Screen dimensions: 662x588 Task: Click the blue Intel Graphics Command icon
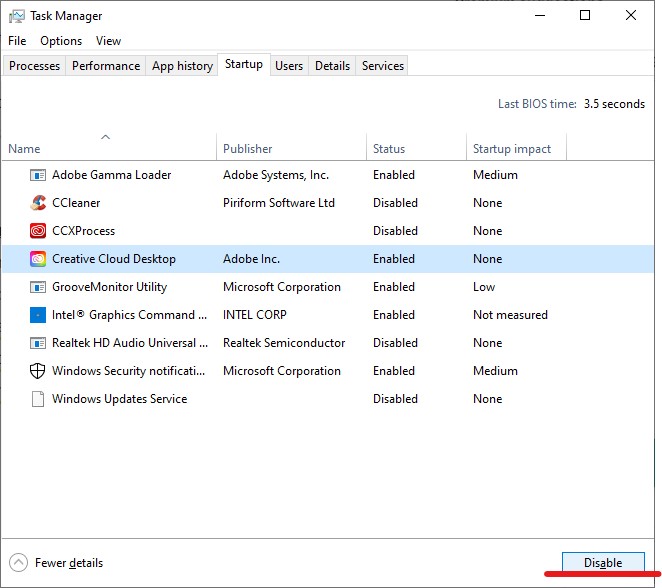pyautogui.click(x=38, y=315)
